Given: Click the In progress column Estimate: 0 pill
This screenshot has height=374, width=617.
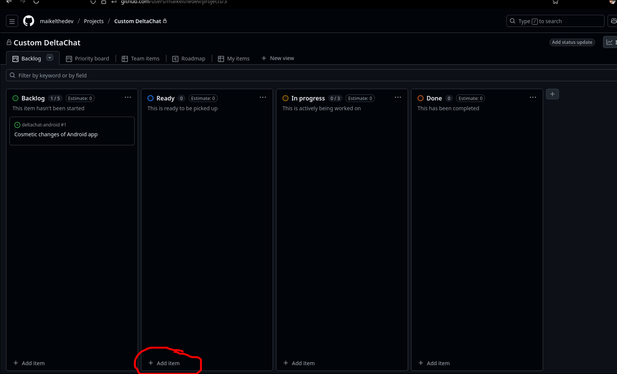Looking at the screenshot, I should pos(360,98).
